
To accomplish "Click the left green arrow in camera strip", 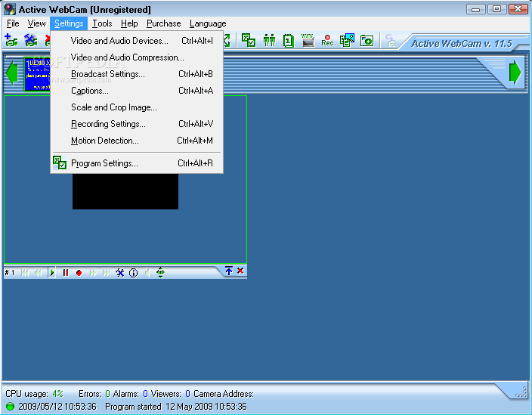I will click(11, 73).
